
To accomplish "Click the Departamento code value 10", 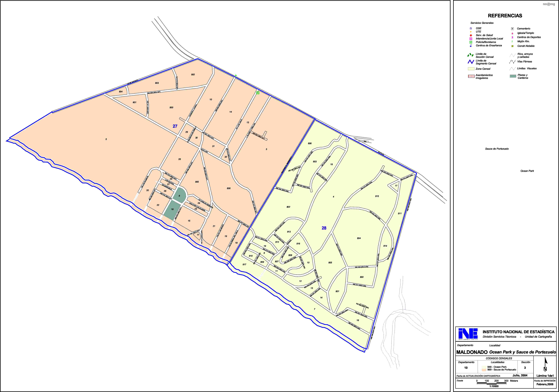I will tap(466, 368).
